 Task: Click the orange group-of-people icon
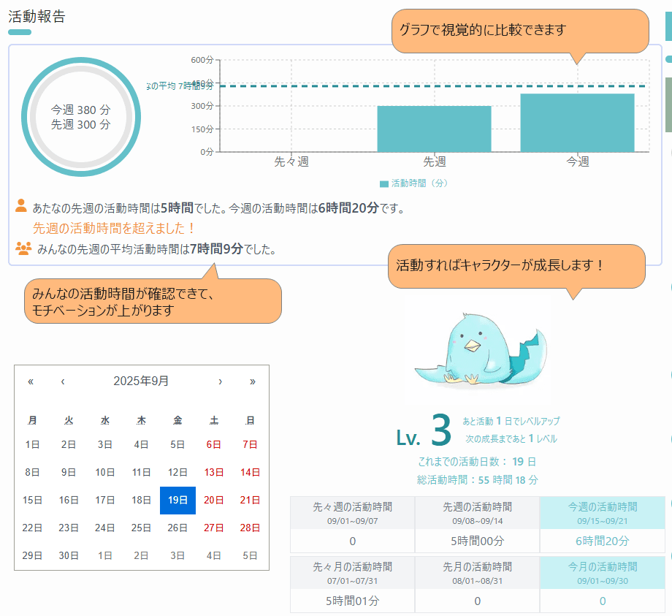click(x=23, y=248)
